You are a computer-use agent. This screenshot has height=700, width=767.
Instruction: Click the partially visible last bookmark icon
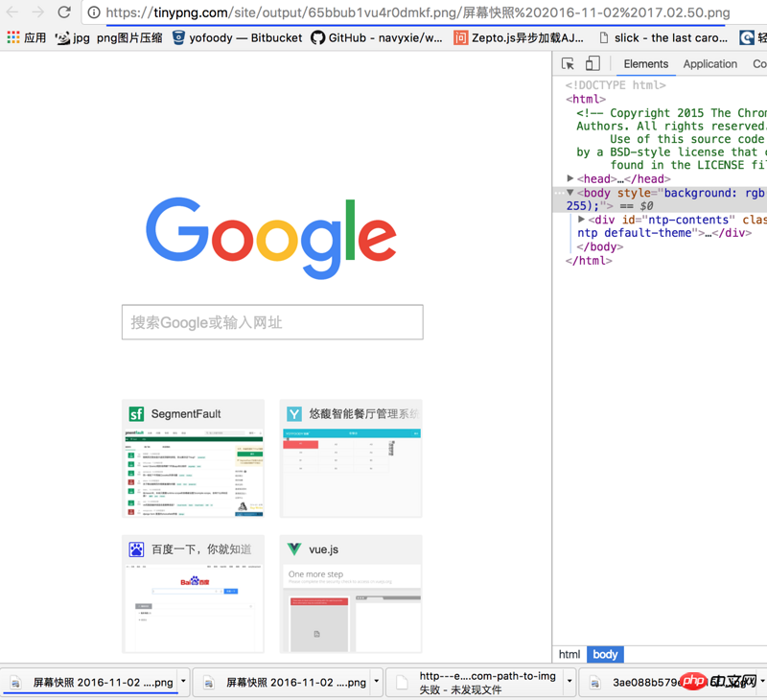pyautogui.click(x=748, y=37)
